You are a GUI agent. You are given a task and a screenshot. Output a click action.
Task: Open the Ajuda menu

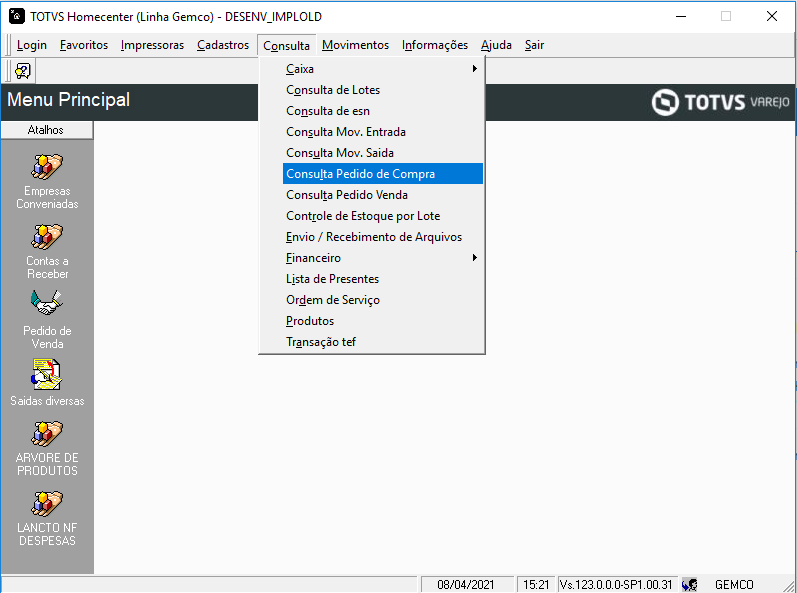pos(496,45)
